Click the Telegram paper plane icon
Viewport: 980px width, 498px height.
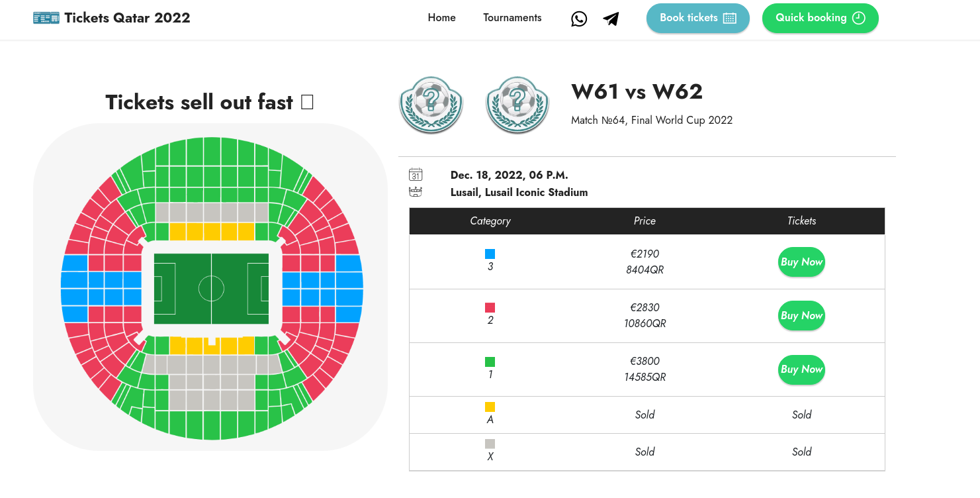[611, 19]
